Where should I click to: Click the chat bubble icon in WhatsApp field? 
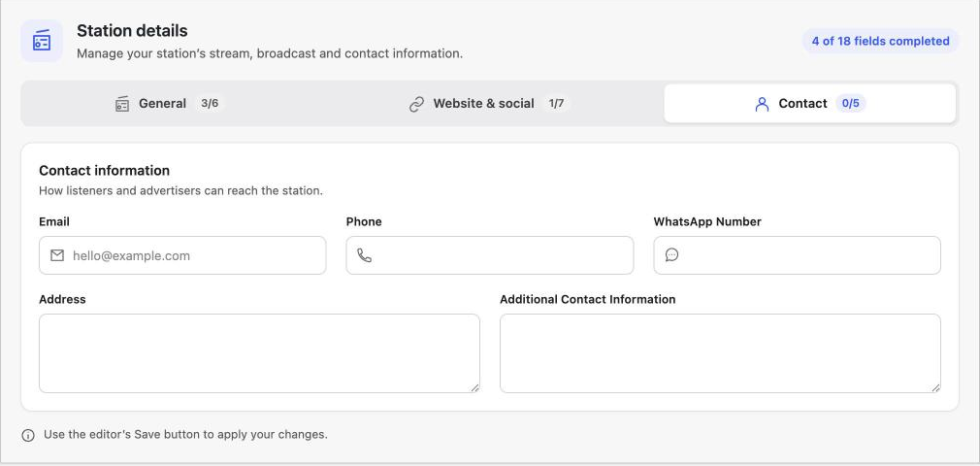click(671, 254)
